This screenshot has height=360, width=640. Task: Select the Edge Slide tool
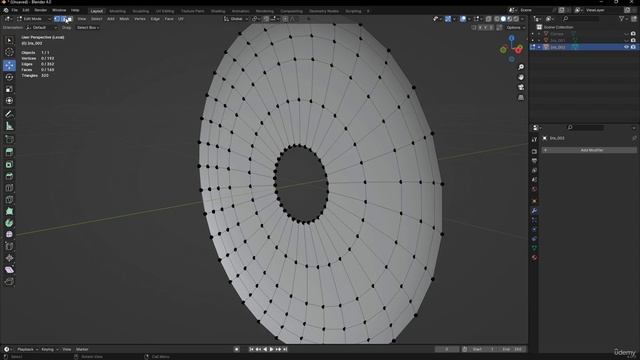(x=9, y=247)
